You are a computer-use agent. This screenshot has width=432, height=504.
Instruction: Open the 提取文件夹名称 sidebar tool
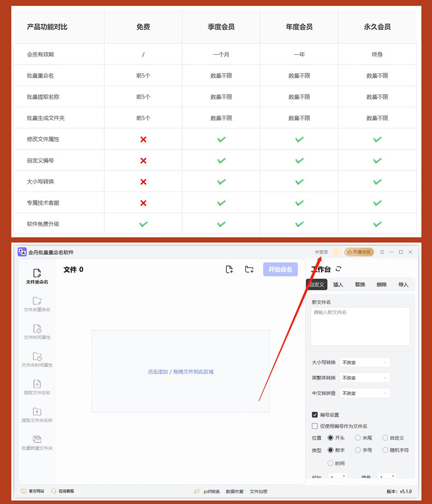click(x=37, y=414)
